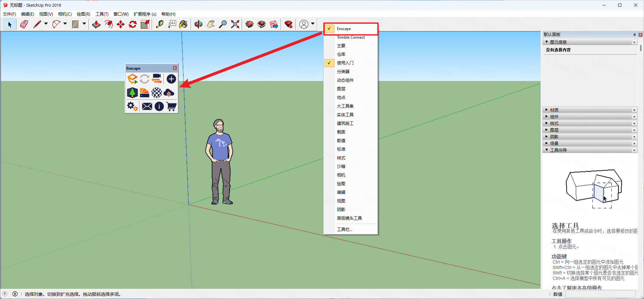
Task: Activate Zoom Extents tool
Action: coord(235,24)
